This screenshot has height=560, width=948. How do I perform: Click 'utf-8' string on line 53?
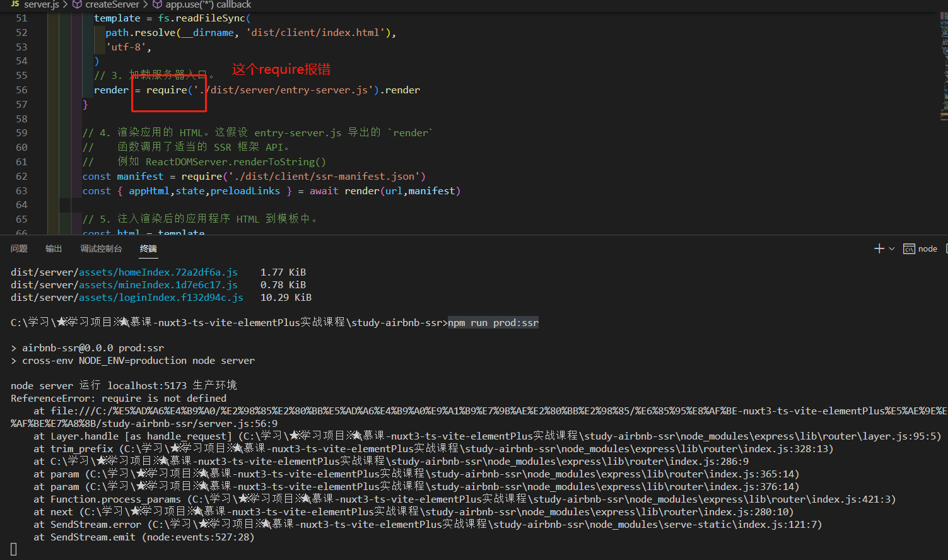[126, 47]
